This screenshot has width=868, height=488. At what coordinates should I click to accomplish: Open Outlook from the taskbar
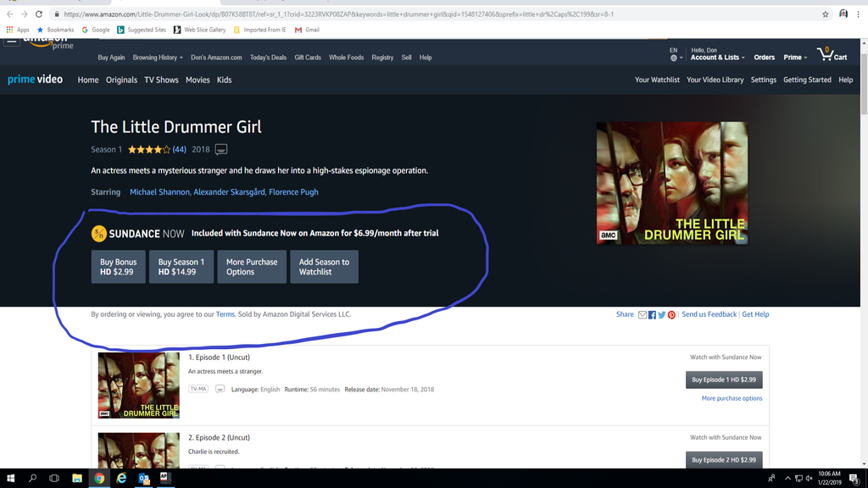tap(143, 478)
